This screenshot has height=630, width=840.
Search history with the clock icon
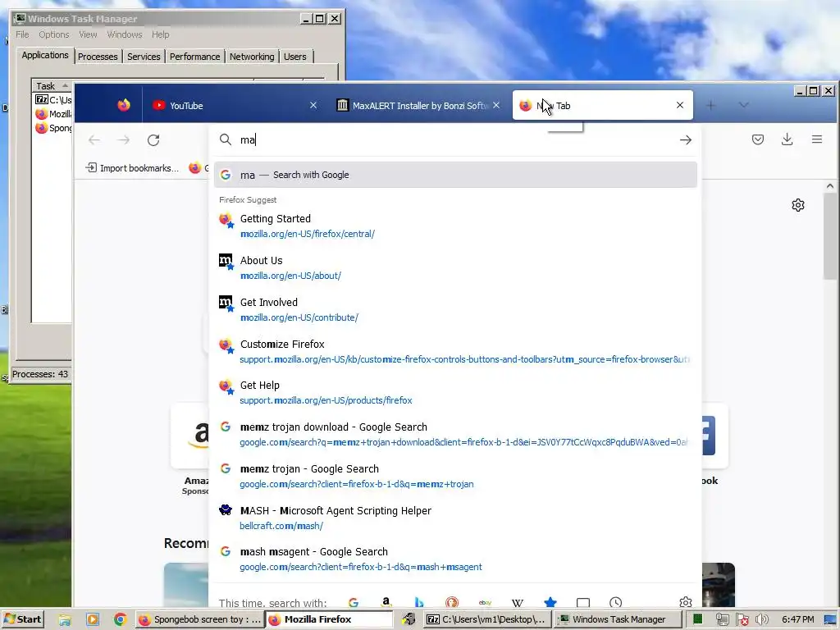click(615, 603)
